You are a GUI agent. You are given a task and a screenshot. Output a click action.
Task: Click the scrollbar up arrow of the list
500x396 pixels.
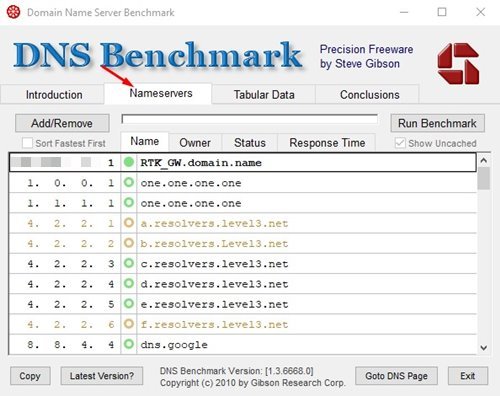click(x=484, y=160)
